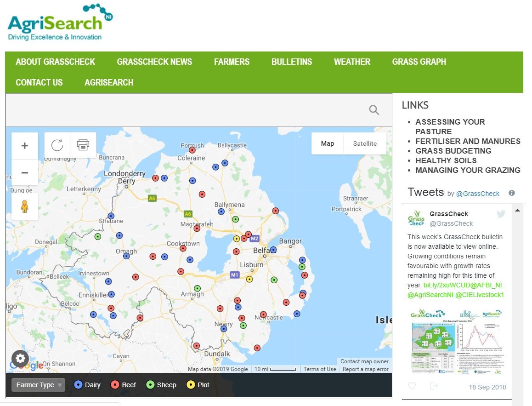The width and height of the screenshot is (532, 406).
Task: Reload the map with the refresh icon
Action: point(57,145)
